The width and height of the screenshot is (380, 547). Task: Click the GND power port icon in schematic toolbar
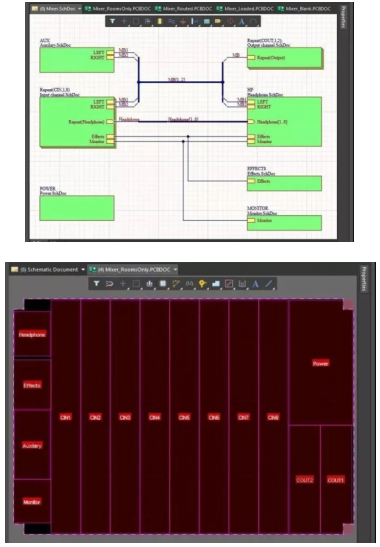183,22
